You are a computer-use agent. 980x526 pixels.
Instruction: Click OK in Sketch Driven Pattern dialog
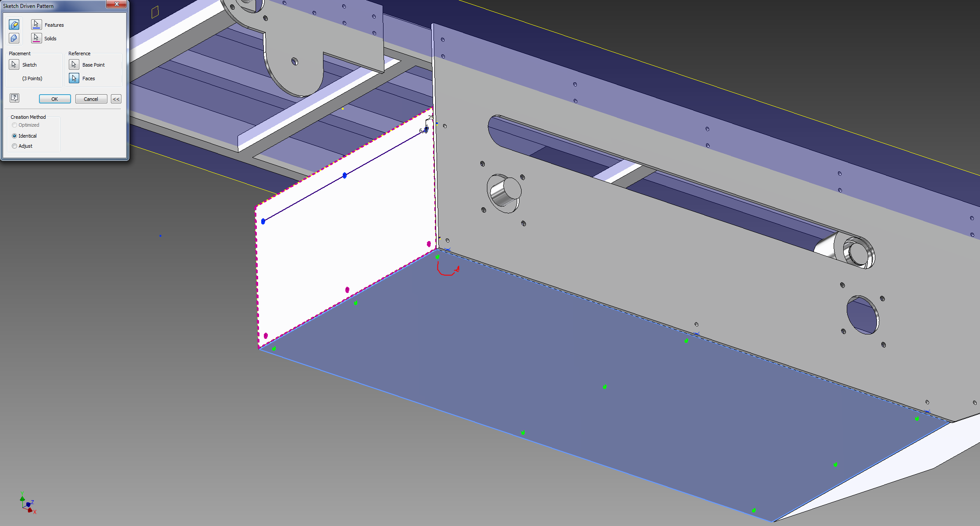(55, 99)
